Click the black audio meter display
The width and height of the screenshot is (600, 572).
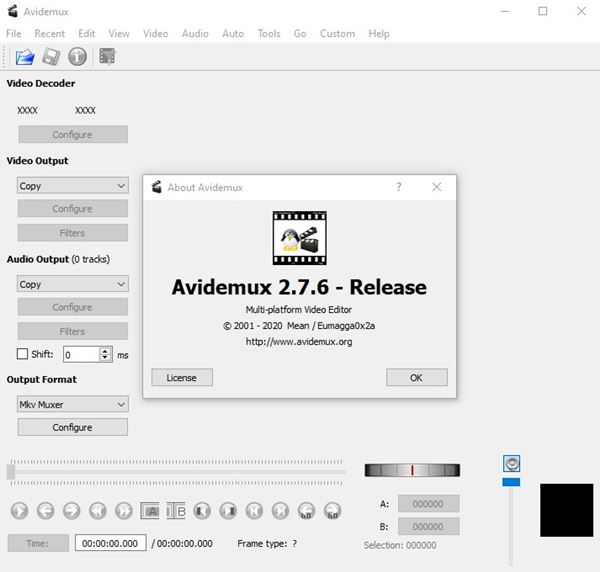567,510
